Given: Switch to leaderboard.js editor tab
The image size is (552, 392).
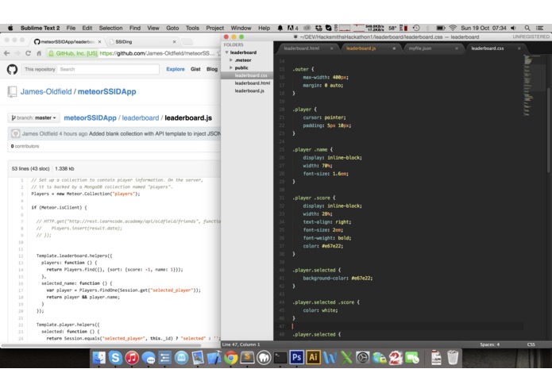Looking at the screenshot, I should pyautogui.click(x=361, y=48).
